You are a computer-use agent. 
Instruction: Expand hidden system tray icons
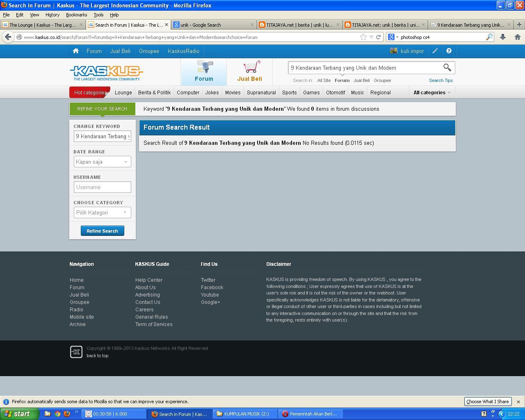(501, 414)
